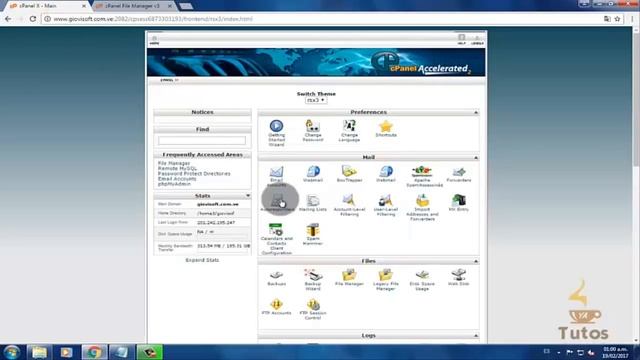
Task: Click the translate page icon in address bar
Action: pyautogui.click(x=607, y=19)
